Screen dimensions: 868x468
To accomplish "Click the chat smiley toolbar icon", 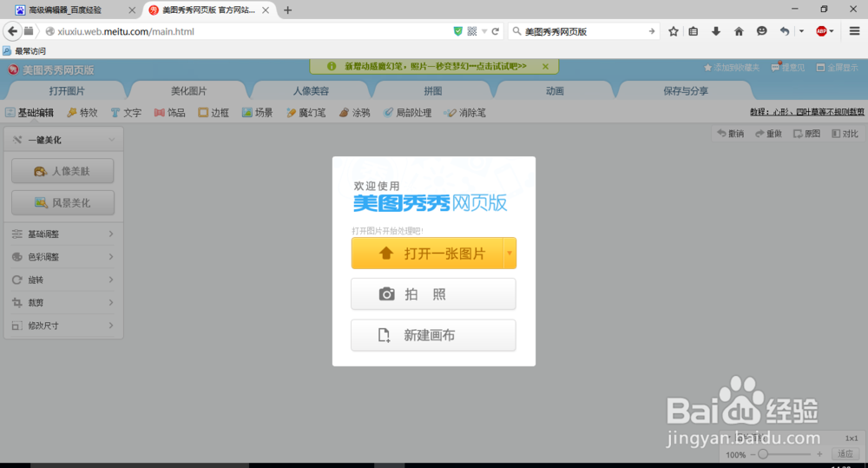I will [x=762, y=31].
